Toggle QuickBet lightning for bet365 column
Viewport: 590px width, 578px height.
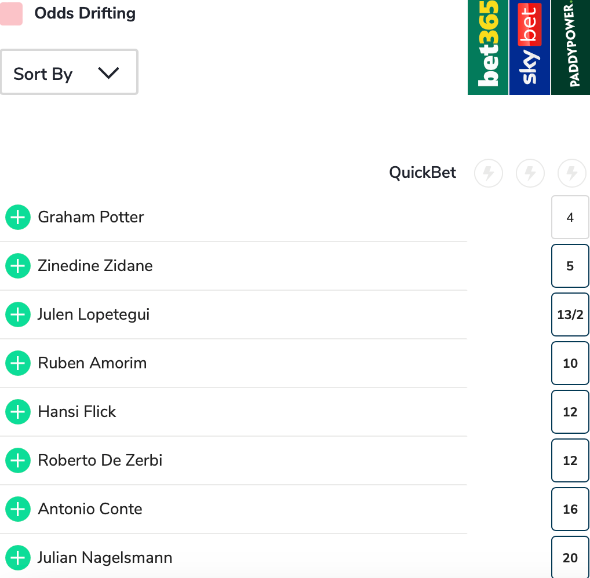point(488,173)
